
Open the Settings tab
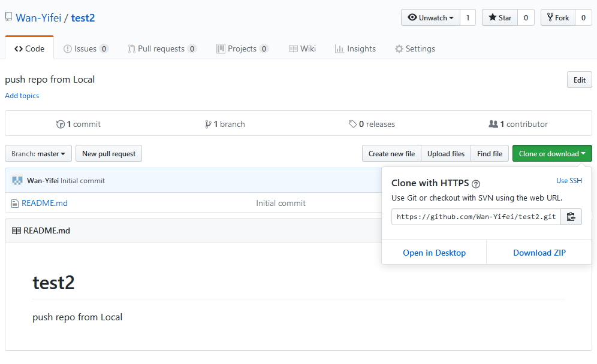click(x=415, y=48)
